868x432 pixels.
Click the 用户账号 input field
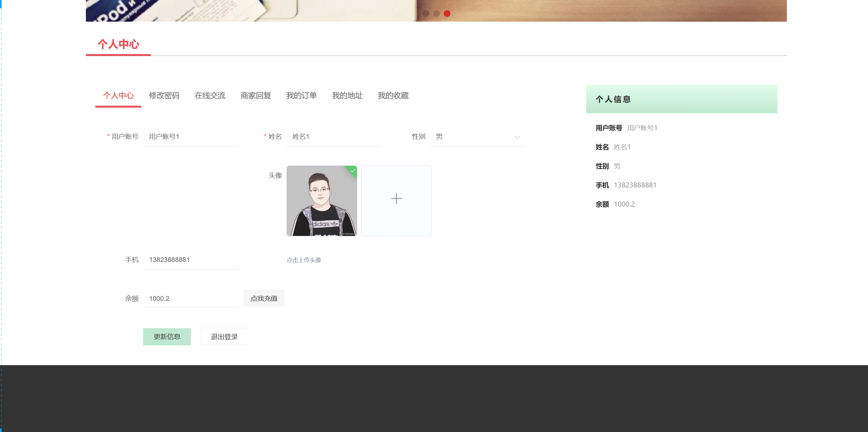tap(191, 137)
